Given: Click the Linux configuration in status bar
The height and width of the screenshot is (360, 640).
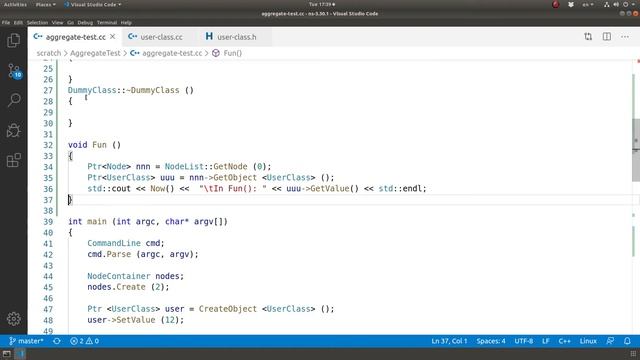Looking at the screenshot, I should coord(588,341).
